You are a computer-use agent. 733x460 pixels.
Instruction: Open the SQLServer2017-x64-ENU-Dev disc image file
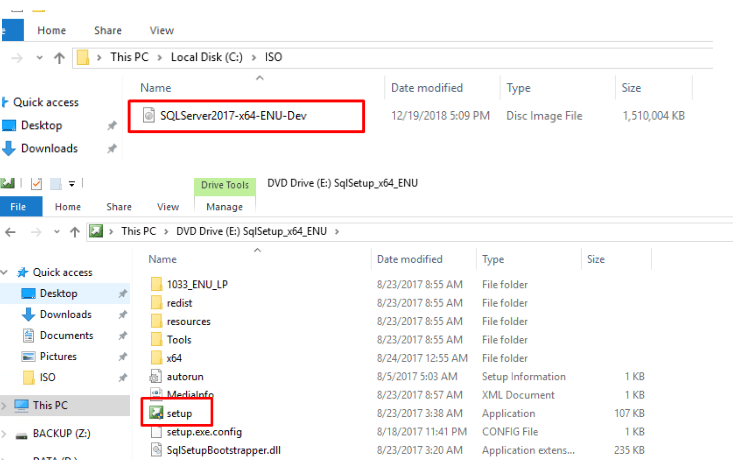(232, 116)
